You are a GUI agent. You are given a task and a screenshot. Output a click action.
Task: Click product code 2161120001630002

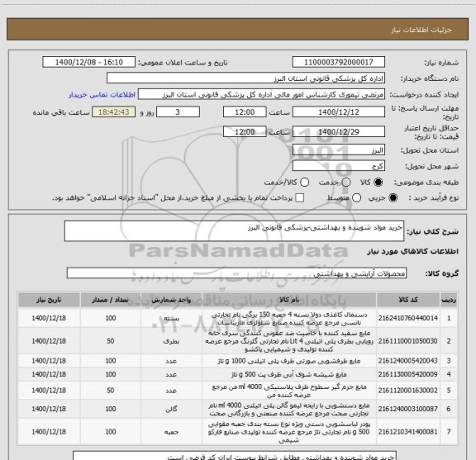[408, 390]
